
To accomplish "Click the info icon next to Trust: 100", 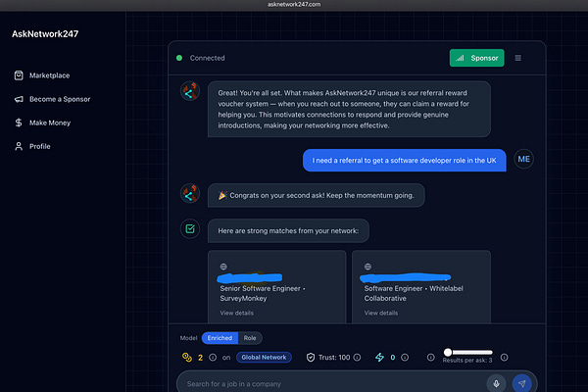I will pos(357,358).
